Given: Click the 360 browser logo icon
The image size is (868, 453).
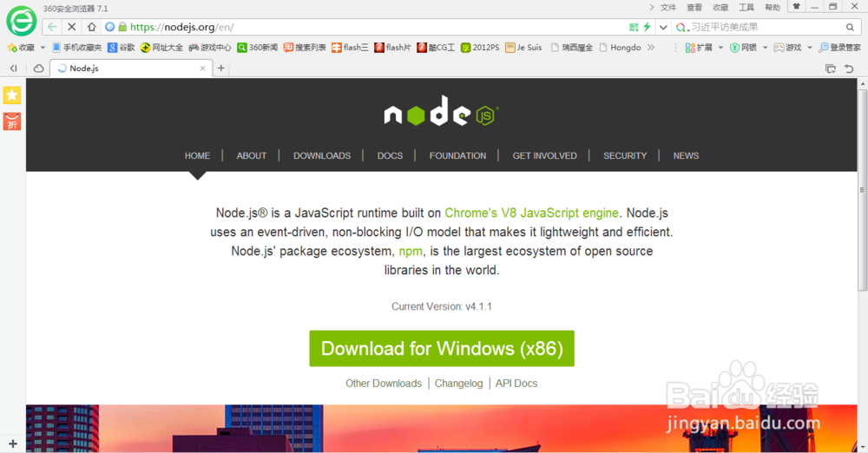Looking at the screenshot, I should pos(21,21).
